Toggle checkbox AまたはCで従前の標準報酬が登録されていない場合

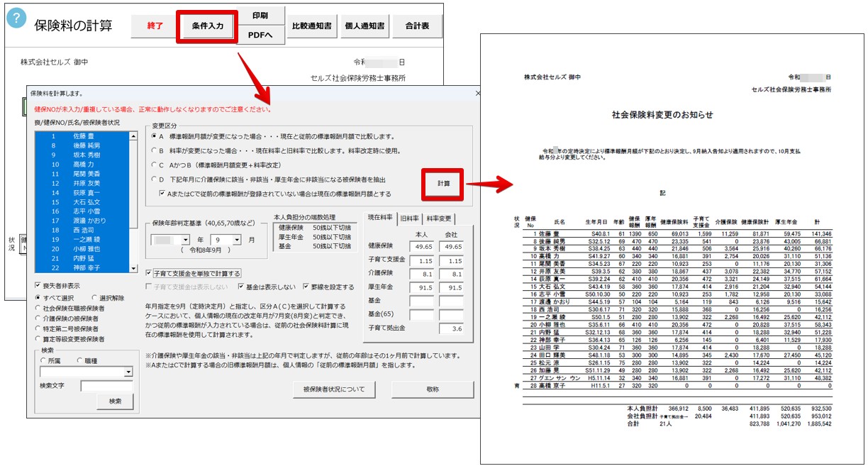pos(275,194)
